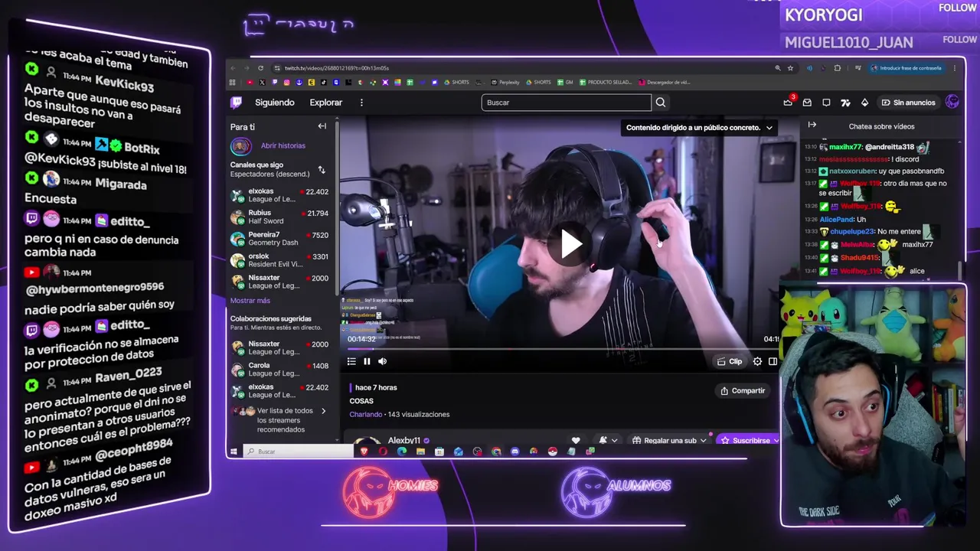
Task: Go to Siguiendo tab
Action: (274, 103)
